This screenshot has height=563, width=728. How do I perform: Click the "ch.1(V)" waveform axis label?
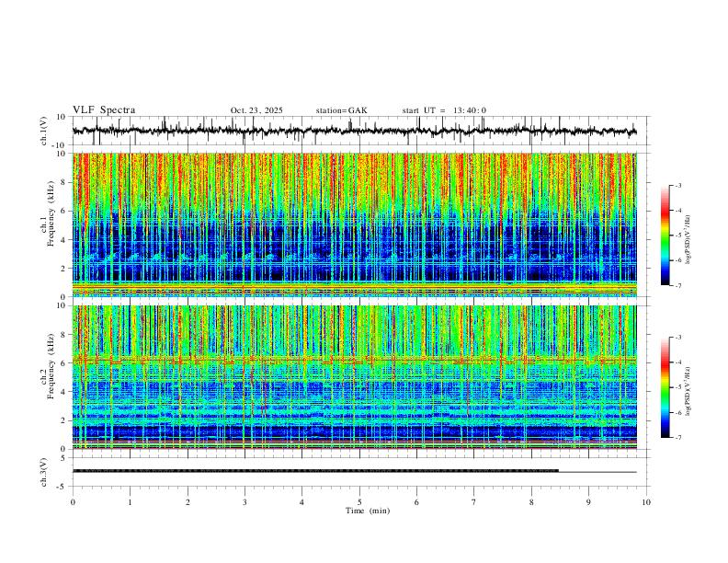[44, 131]
